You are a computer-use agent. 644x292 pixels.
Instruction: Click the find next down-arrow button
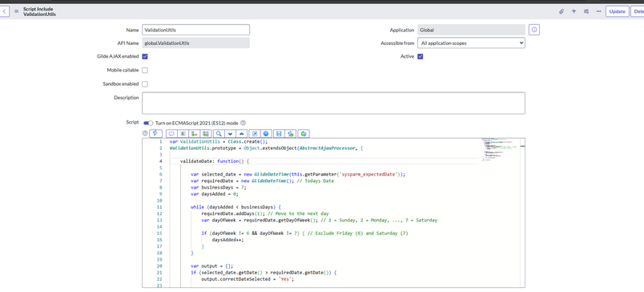pos(231,133)
